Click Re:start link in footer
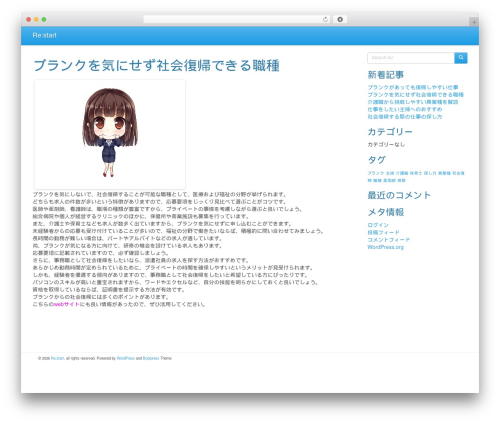This screenshot has height=423, width=500. coord(57,358)
